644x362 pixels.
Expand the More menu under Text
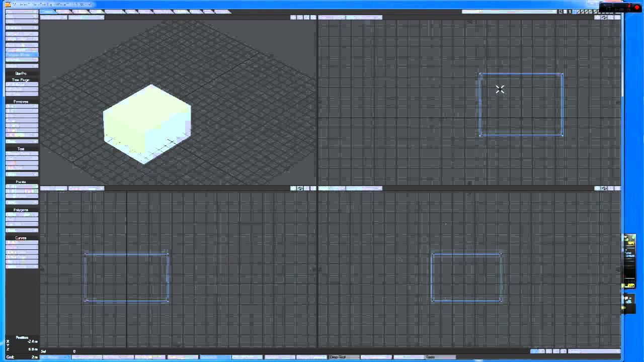point(22,174)
